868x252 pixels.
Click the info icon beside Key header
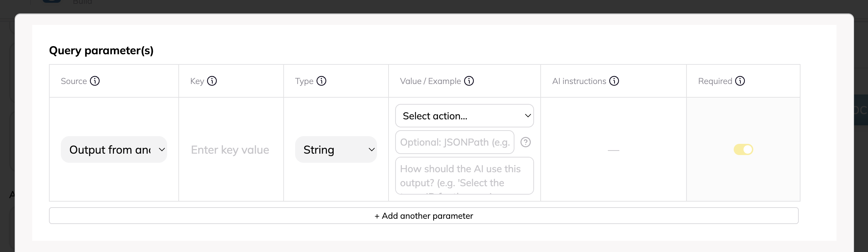[212, 81]
